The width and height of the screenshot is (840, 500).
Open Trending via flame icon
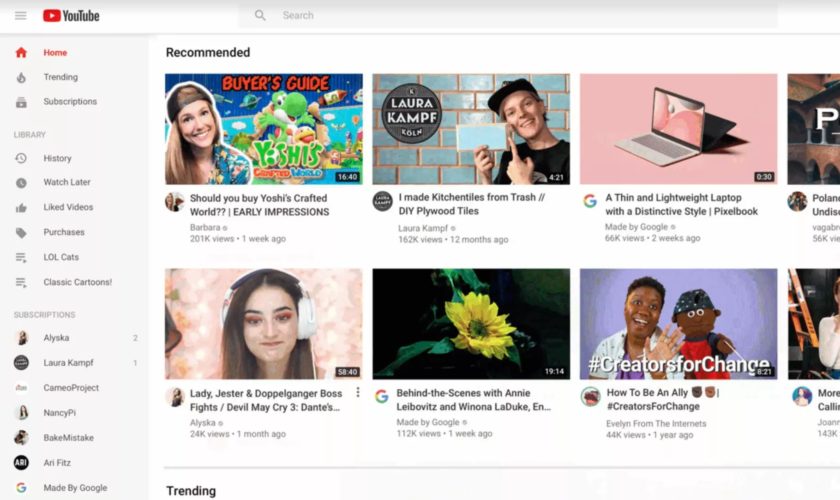click(21, 77)
